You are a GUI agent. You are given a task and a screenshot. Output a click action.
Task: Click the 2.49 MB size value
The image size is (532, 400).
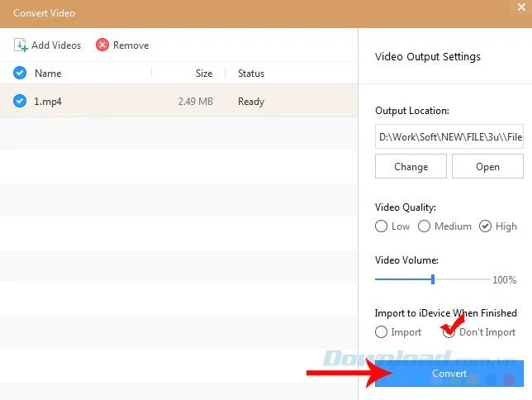196,102
